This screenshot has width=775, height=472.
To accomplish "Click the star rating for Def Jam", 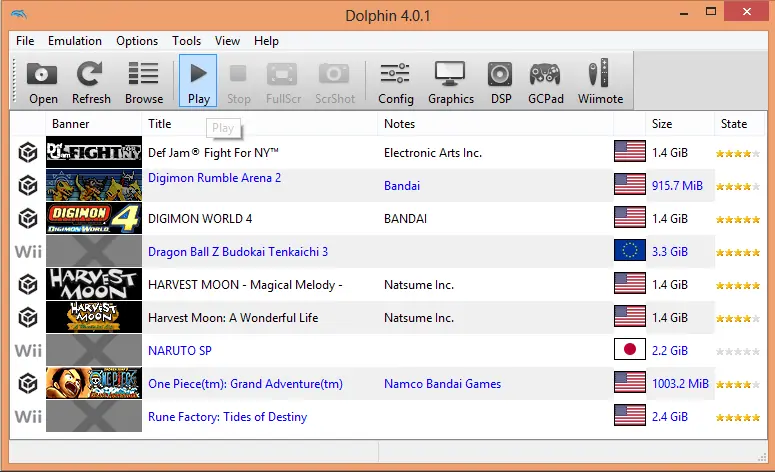I will pos(738,154).
